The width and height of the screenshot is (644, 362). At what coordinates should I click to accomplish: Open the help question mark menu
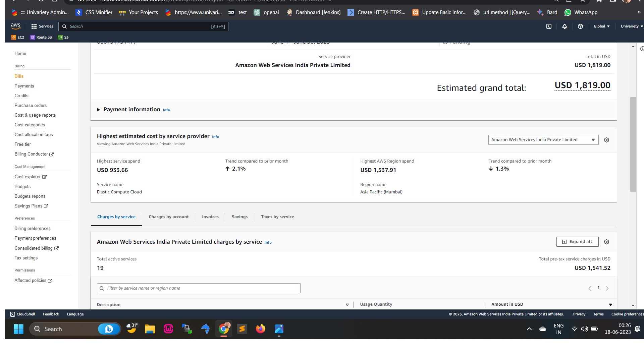tap(580, 26)
